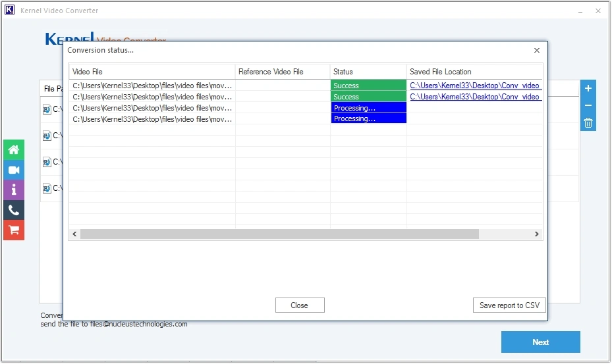
Task: Click the Close button in dialog
Action: pyautogui.click(x=300, y=305)
